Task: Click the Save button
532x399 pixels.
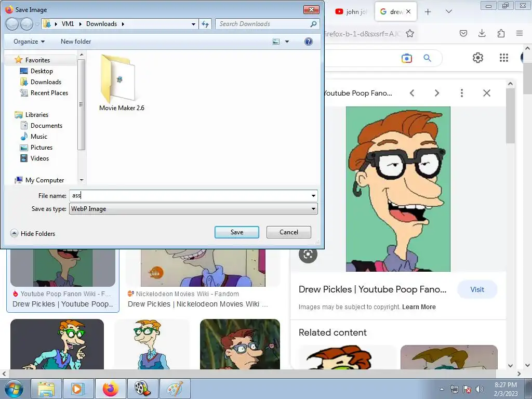Action: point(237,232)
